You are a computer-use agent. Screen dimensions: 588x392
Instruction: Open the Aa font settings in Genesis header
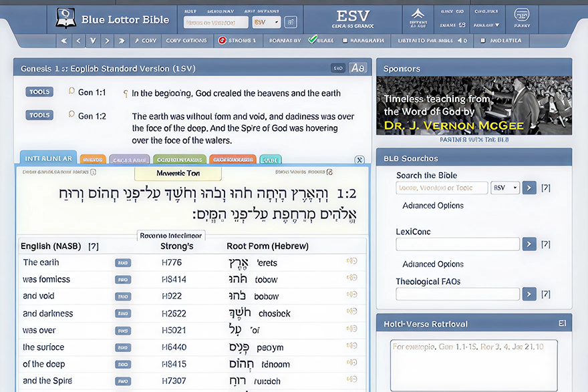(357, 68)
